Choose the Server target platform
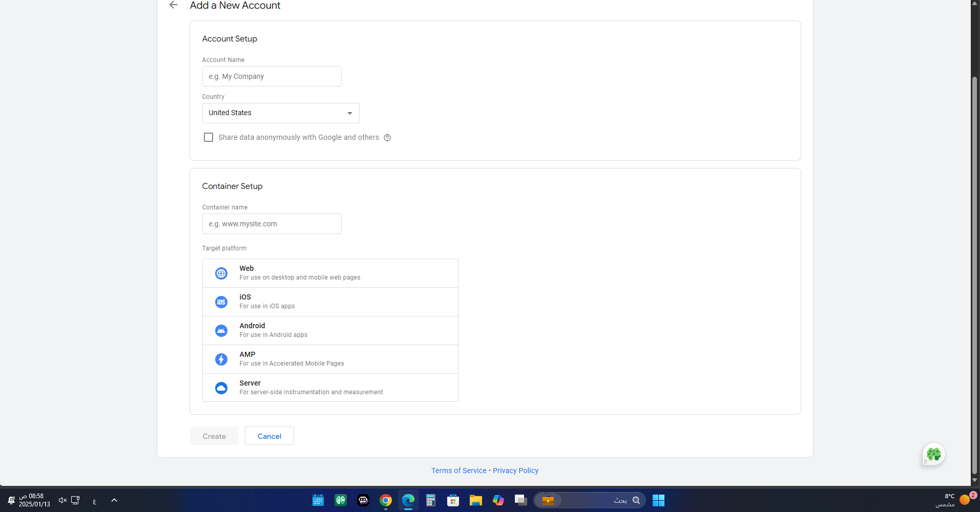Image resolution: width=980 pixels, height=512 pixels. (x=330, y=388)
